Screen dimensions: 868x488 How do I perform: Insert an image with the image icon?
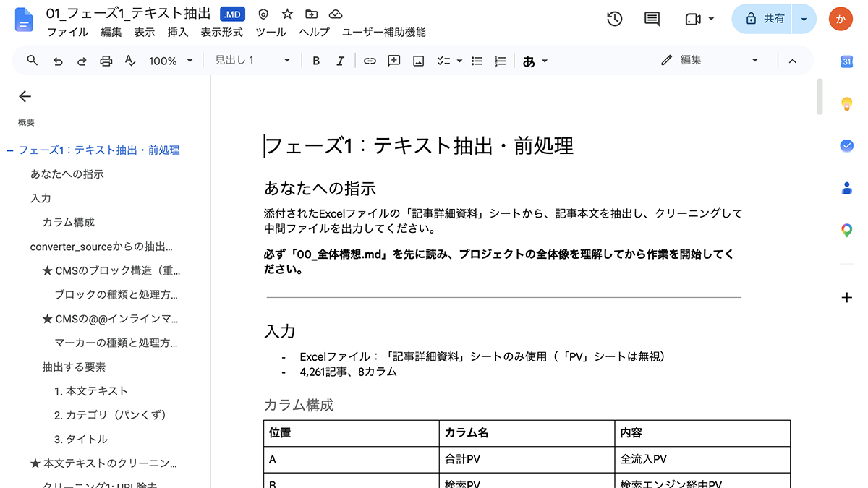pyautogui.click(x=418, y=61)
